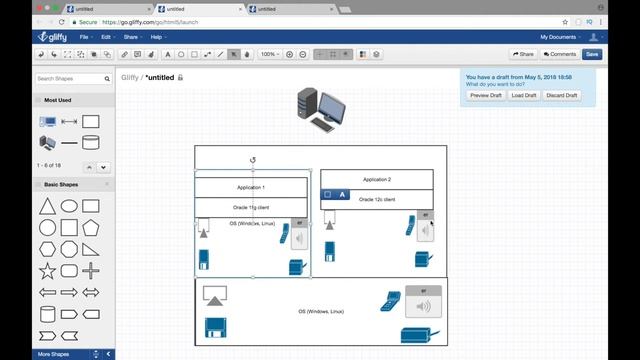Click the Redo toolbar icon
The image size is (640, 360).
click(54, 54)
